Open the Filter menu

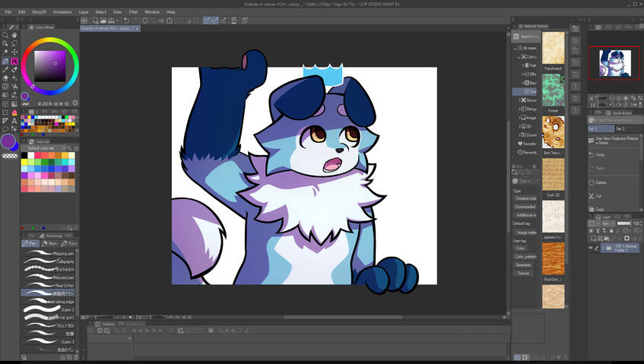pyautogui.click(x=134, y=12)
